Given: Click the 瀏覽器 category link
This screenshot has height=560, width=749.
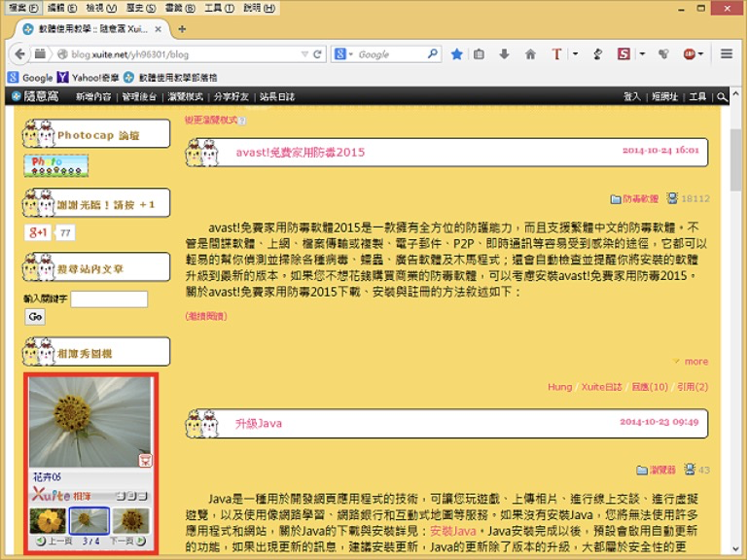Looking at the screenshot, I should tap(662, 470).
